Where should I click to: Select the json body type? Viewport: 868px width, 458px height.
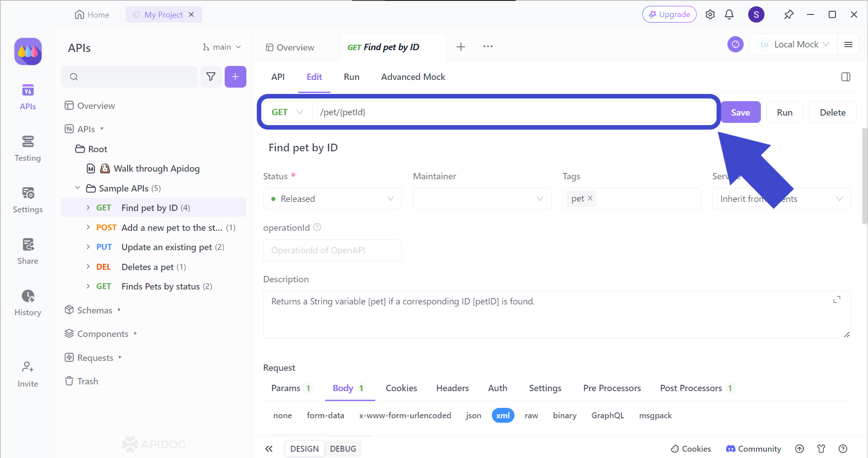point(473,416)
